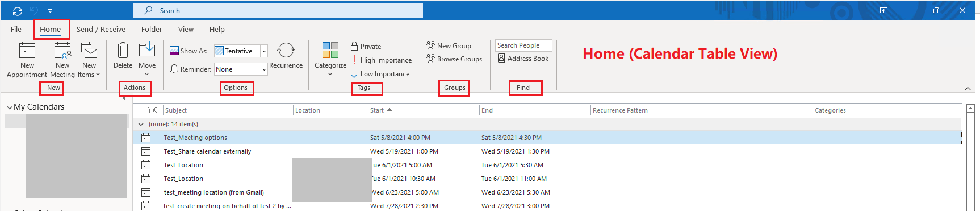Click the New Group button
Viewport: 980px width, 211px height.
449,45
